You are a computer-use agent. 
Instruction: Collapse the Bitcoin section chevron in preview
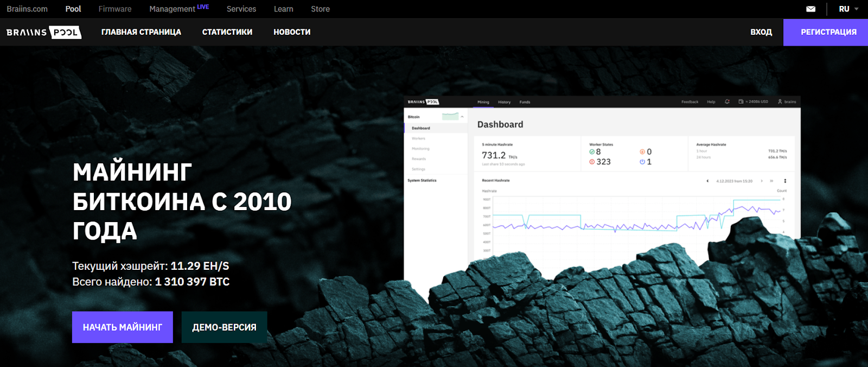462,117
